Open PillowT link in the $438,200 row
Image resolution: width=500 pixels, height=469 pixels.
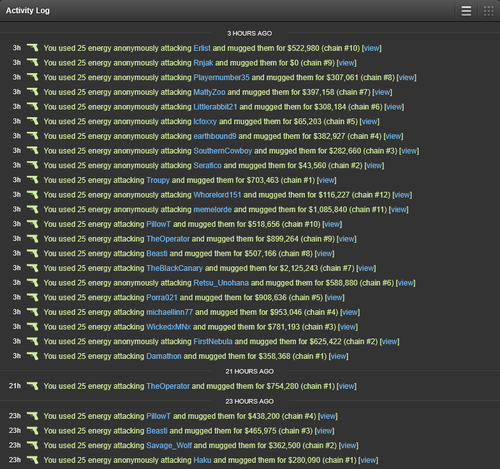(159, 416)
